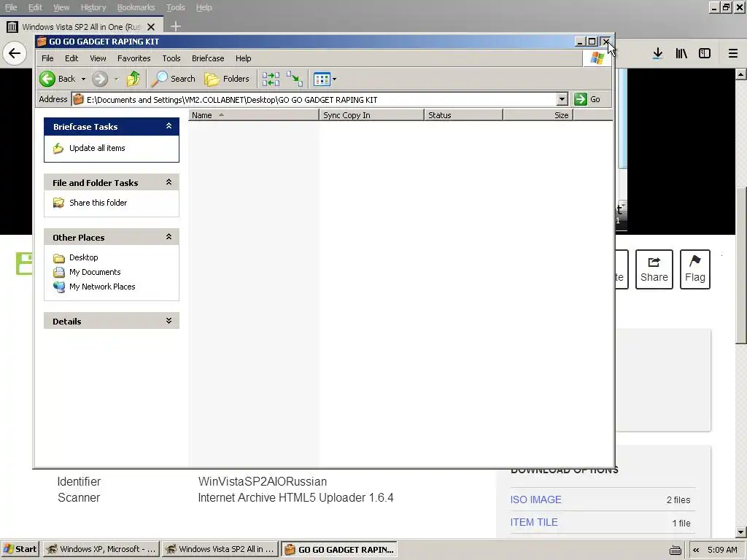Click browser scrollbar down arrow
Screen dimensions: 747x560
[740, 532]
